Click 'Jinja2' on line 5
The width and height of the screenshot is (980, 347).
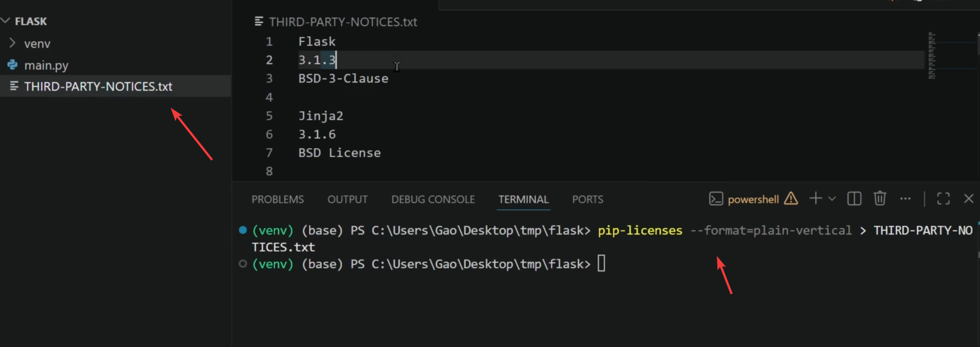click(x=321, y=116)
